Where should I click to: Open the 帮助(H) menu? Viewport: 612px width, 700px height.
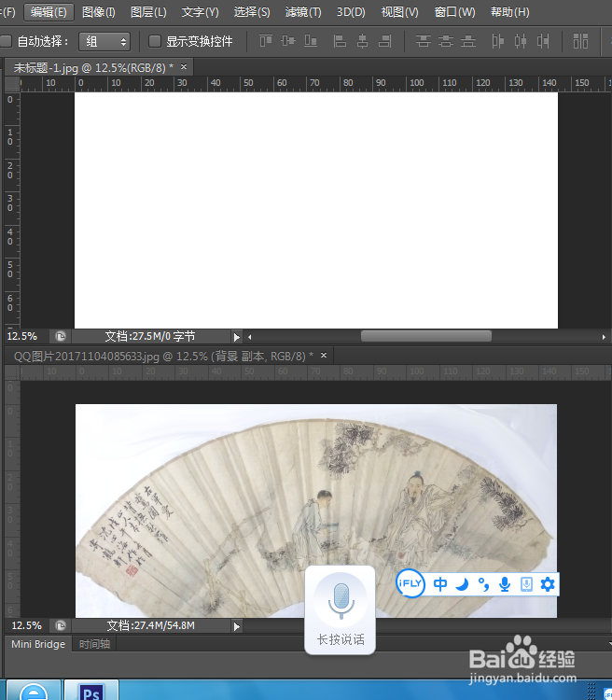[509, 12]
